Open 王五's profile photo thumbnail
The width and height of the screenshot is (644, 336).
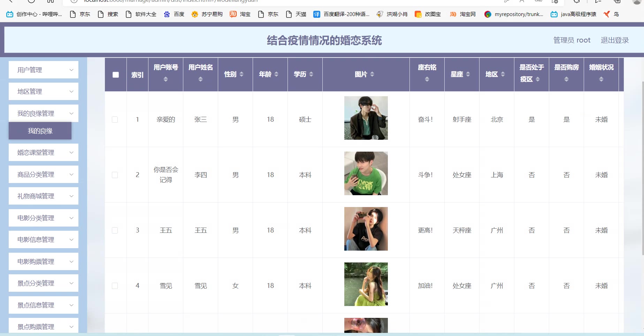click(x=366, y=229)
